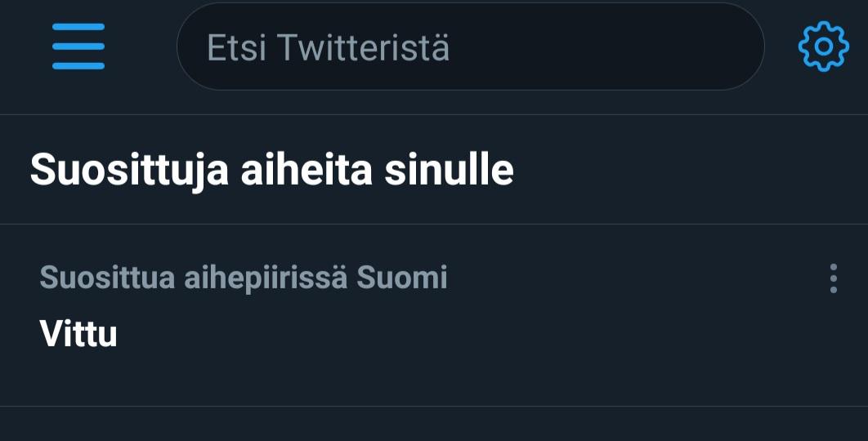Open the Vittu trending topic
This screenshot has width=868, height=441.
[78, 333]
